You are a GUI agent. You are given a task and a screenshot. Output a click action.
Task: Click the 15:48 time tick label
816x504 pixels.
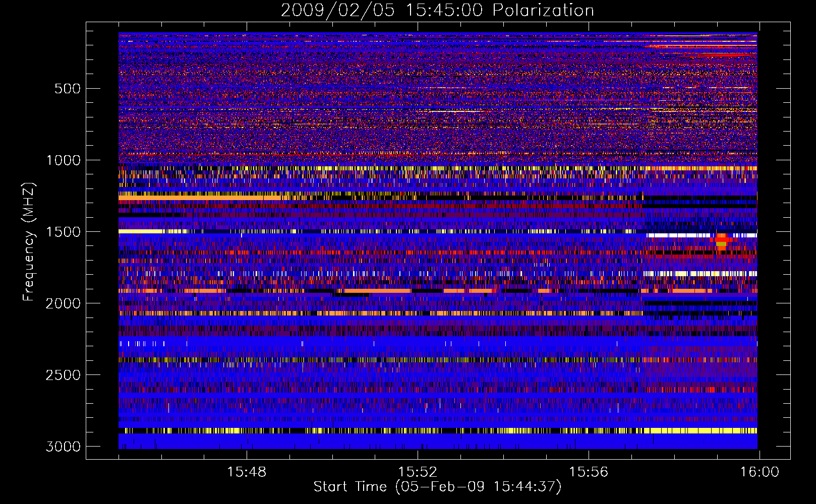point(247,472)
